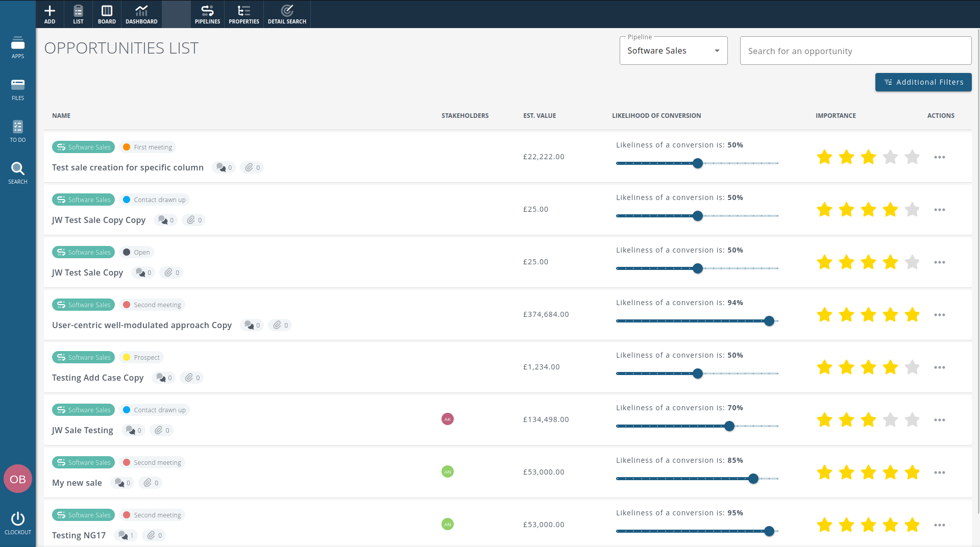The height and width of the screenshot is (547, 980).
Task: Open the To Do sidebar item
Action: click(18, 131)
